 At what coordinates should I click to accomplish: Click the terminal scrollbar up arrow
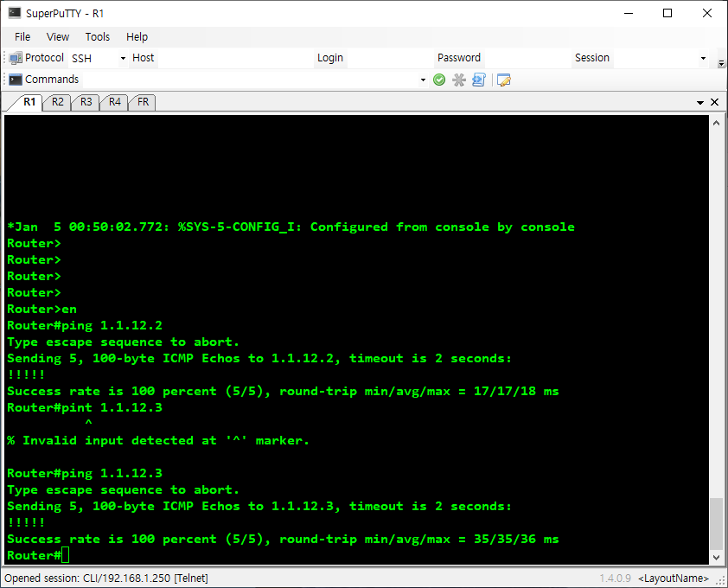716,123
